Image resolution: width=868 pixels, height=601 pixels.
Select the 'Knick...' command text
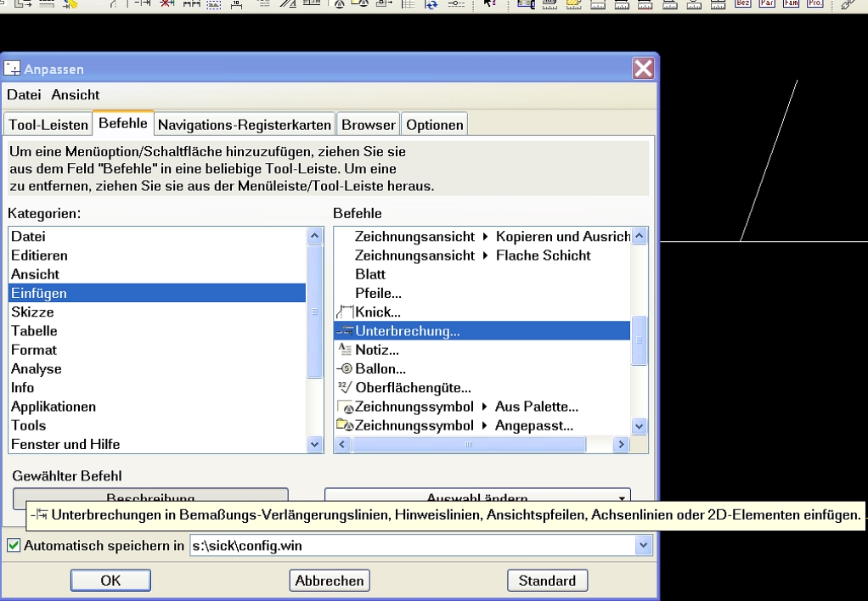click(378, 312)
